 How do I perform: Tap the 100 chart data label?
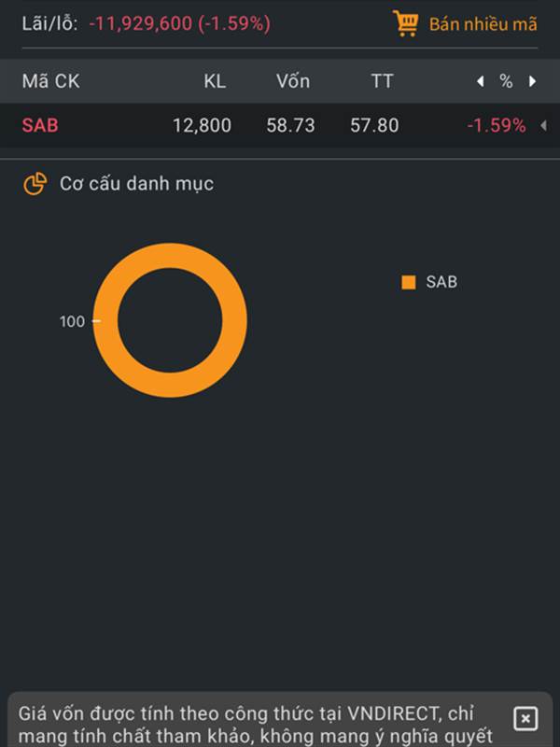(x=72, y=321)
